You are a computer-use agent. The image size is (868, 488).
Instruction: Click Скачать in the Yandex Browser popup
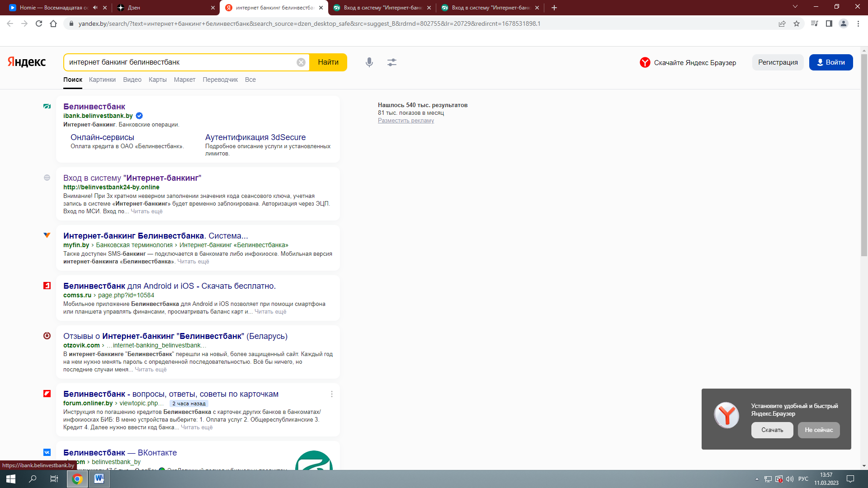click(772, 430)
